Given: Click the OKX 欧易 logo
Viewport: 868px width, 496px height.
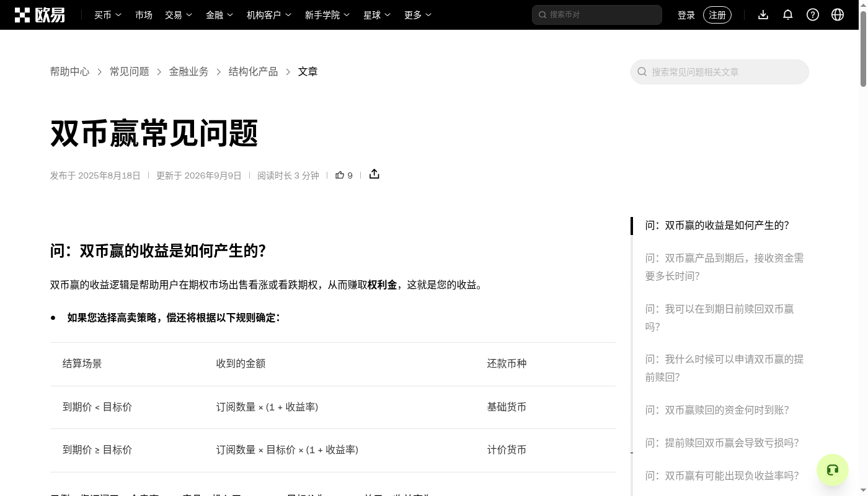Looking at the screenshot, I should coord(40,15).
